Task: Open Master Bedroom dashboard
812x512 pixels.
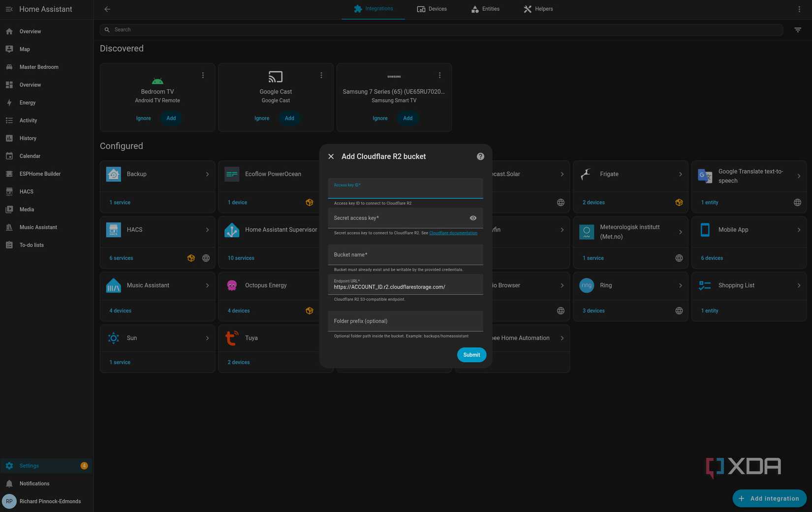Action: (x=47, y=67)
